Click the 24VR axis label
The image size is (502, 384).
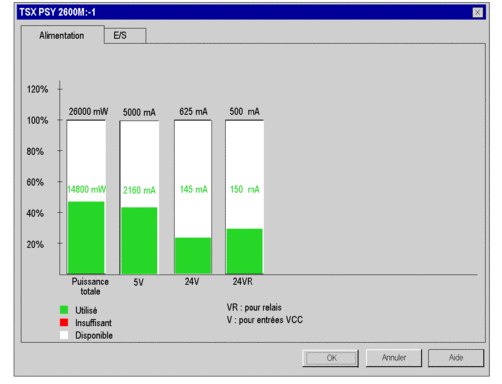(x=242, y=282)
